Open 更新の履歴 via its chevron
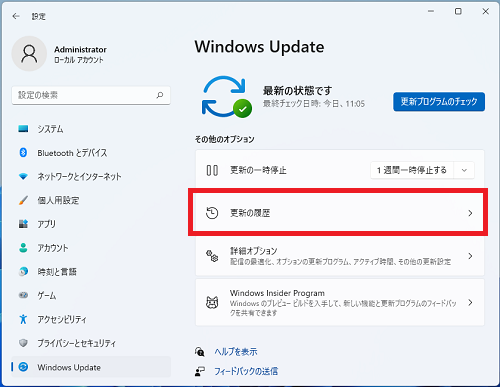Viewport: 500px width, 387px height. 470,213
